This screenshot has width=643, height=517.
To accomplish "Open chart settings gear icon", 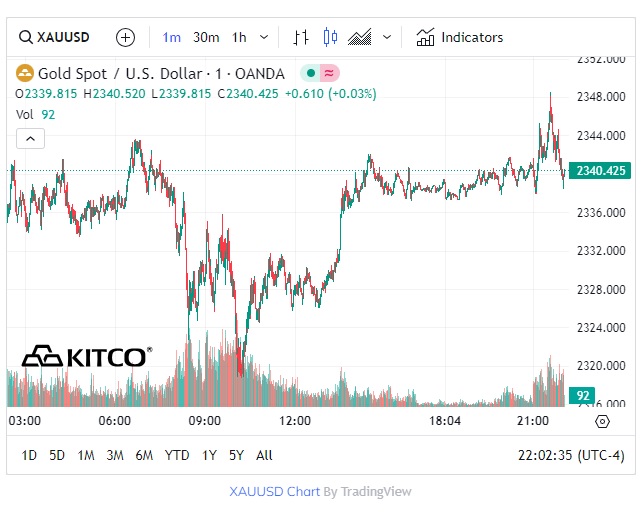I will click(x=602, y=421).
